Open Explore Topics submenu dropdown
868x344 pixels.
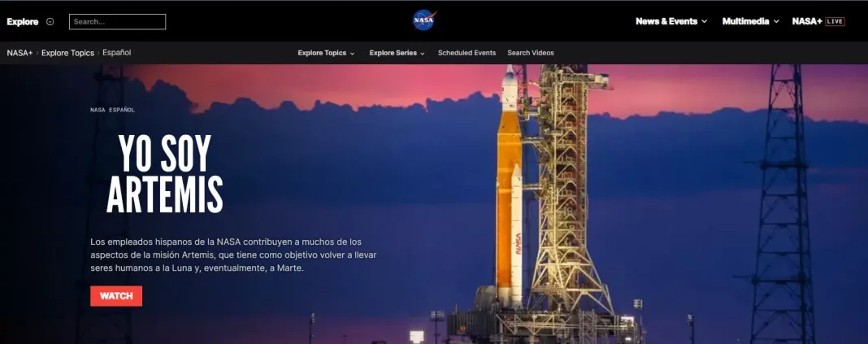click(326, 53)
